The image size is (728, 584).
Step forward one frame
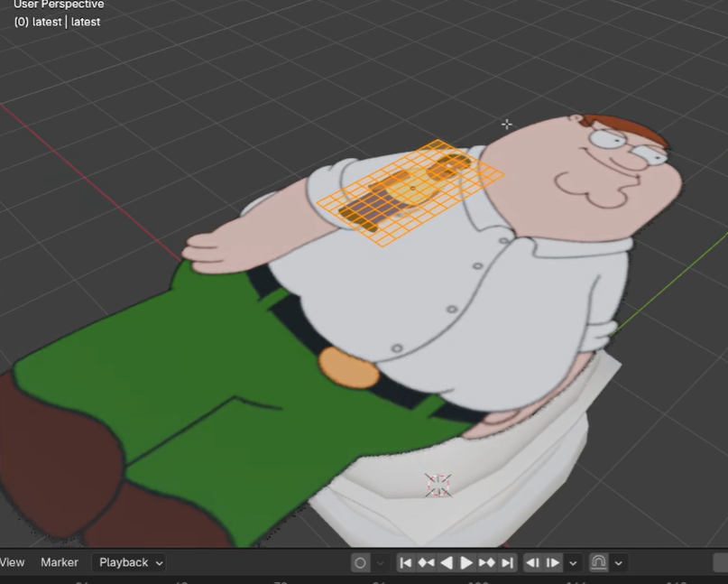(x=552, y=563)
